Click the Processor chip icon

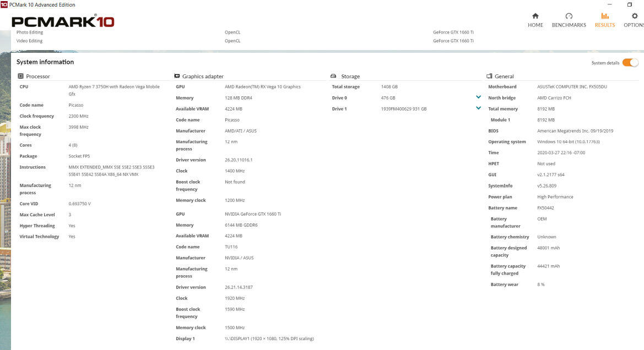[20, 76]
